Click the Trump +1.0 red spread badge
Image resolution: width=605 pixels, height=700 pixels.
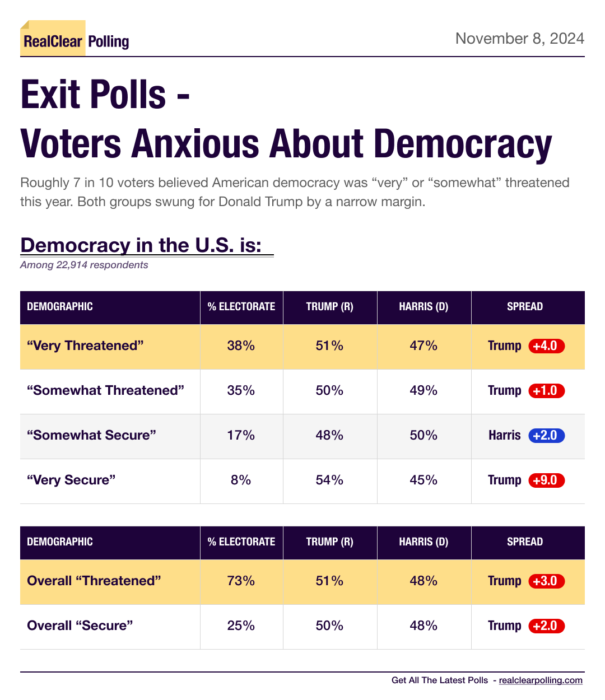coord(546,390)
